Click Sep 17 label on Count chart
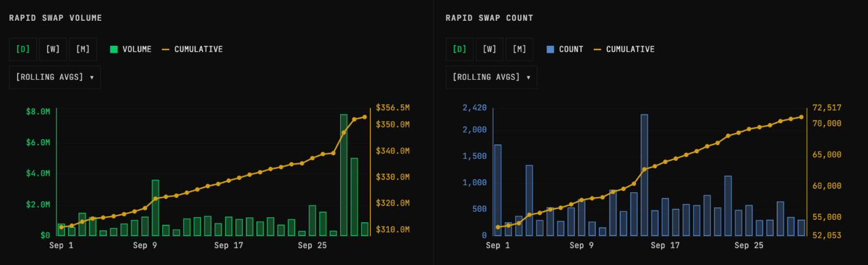 666,246
